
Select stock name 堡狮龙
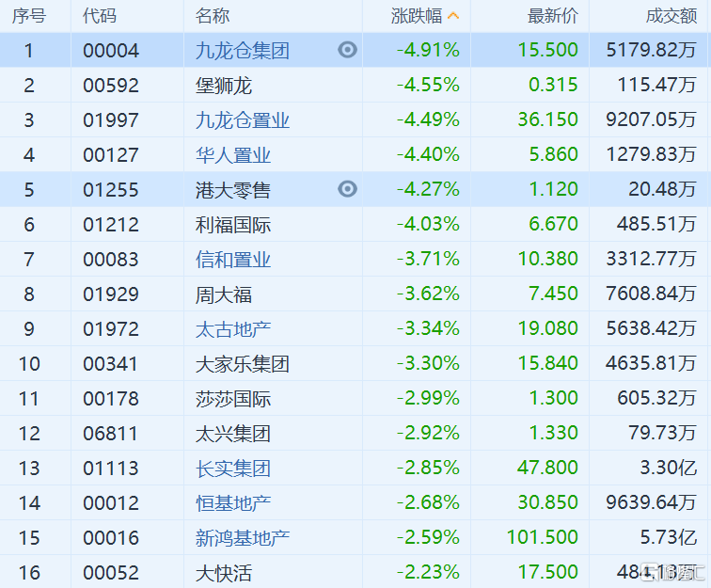click(224, 86)
